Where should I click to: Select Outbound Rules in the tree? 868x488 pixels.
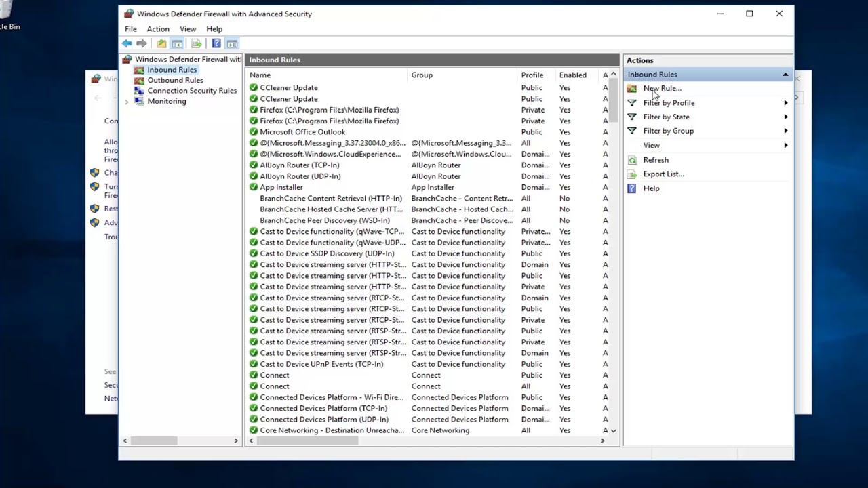176,80
